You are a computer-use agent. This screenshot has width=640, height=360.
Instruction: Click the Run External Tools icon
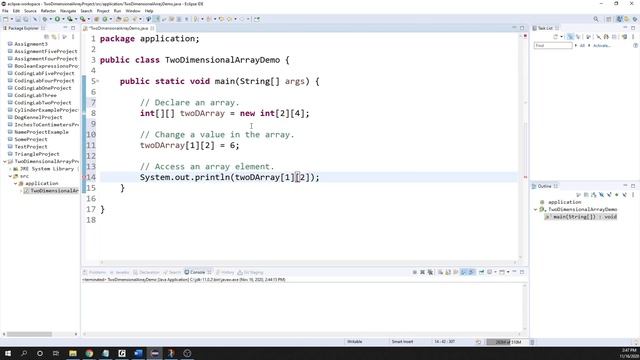[83, 19]
